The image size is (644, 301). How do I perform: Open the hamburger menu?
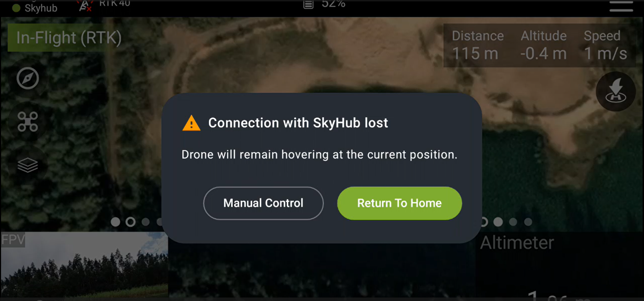[x=621, y=6]
